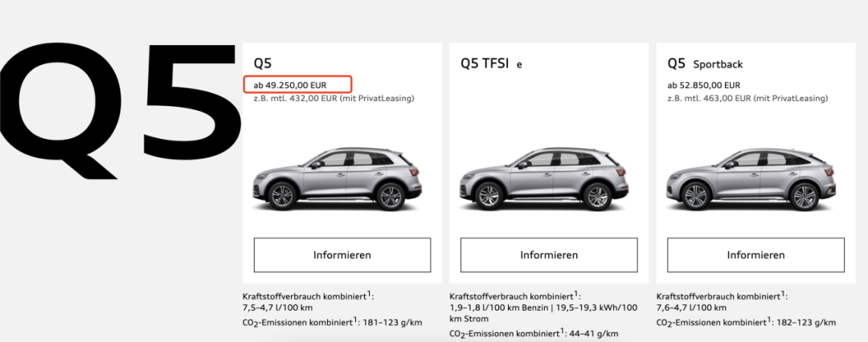
Task: Open the Q5 model title
Action: [263, 63]
